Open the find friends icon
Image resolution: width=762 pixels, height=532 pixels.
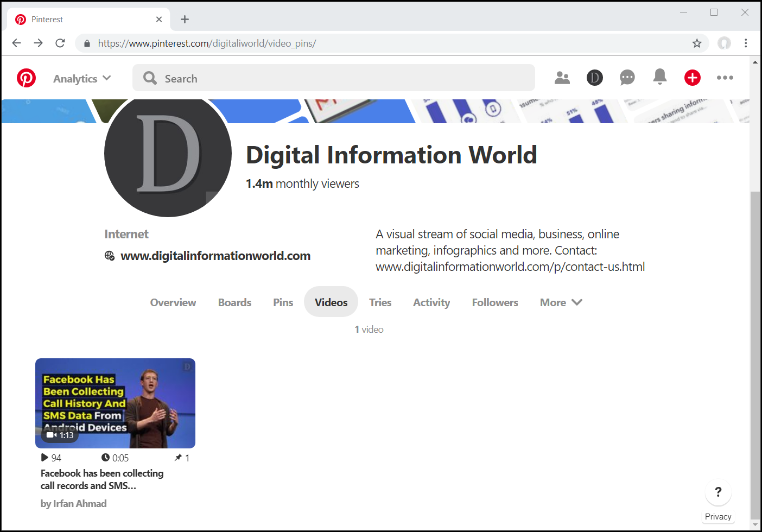coord(562,78)
